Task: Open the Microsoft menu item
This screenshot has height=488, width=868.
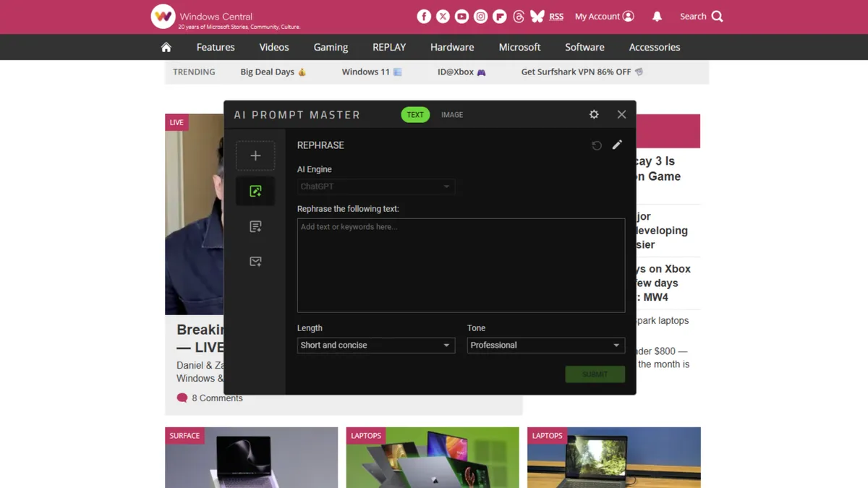Action: (x=519, y=47)
